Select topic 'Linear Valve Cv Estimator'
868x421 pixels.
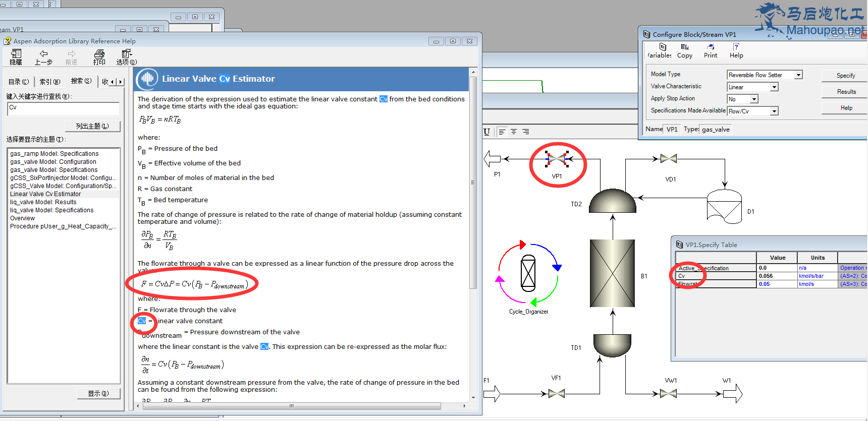45,194
